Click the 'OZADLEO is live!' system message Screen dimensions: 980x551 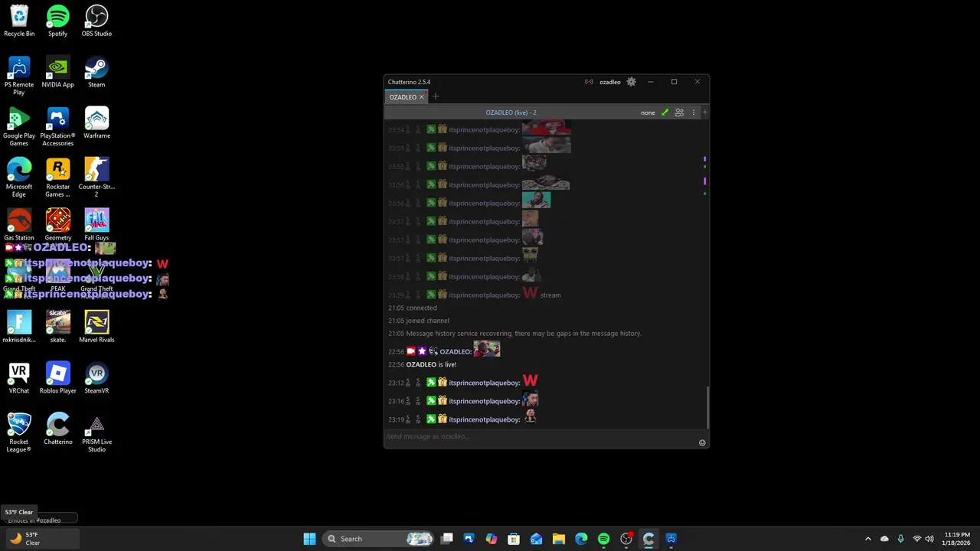click(431, 365)
